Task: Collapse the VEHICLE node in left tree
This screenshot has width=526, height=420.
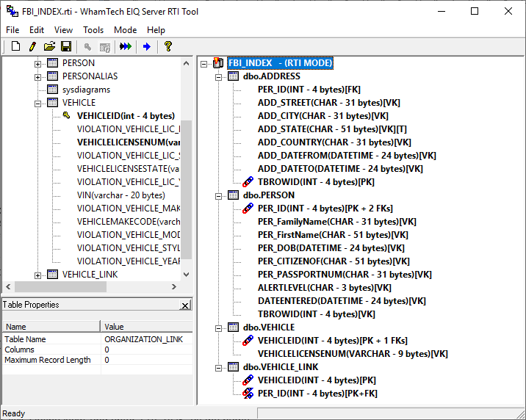Action: click(38, 104)
